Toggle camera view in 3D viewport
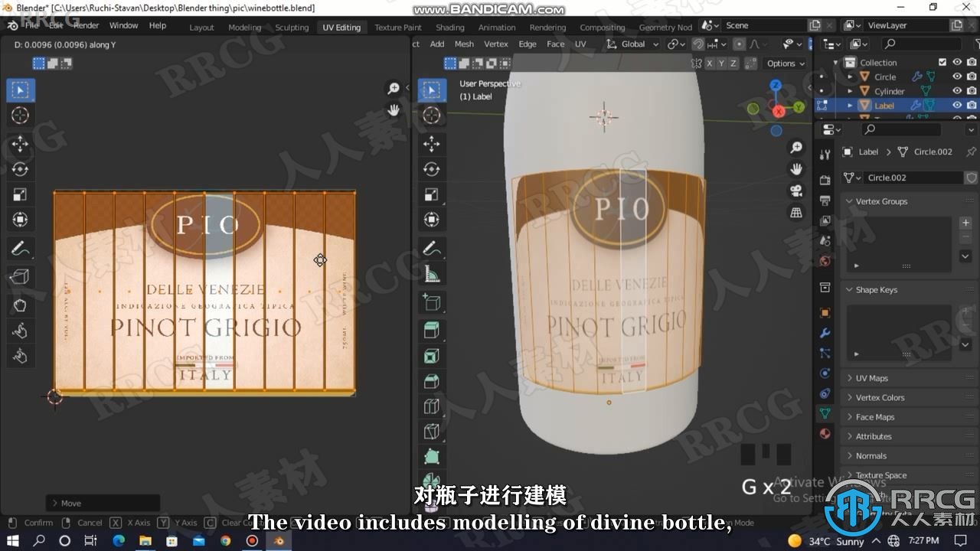 pyautogui.click(x=796, y=191)
